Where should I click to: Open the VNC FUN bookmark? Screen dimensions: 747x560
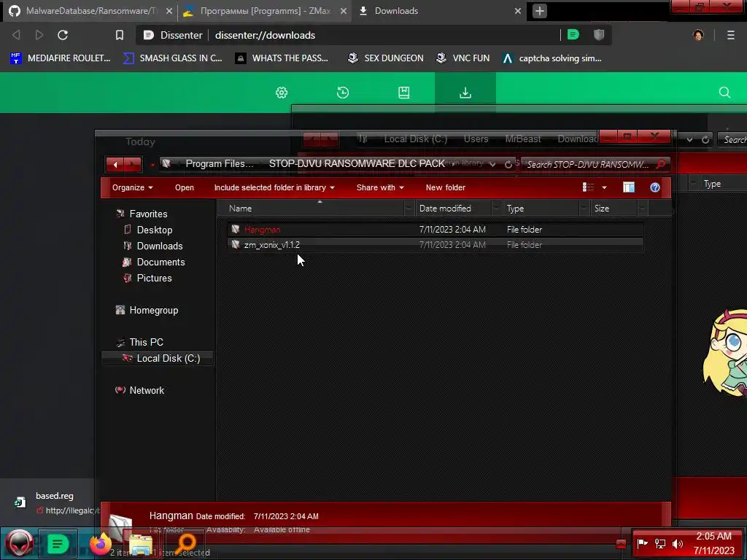point(463,58)
